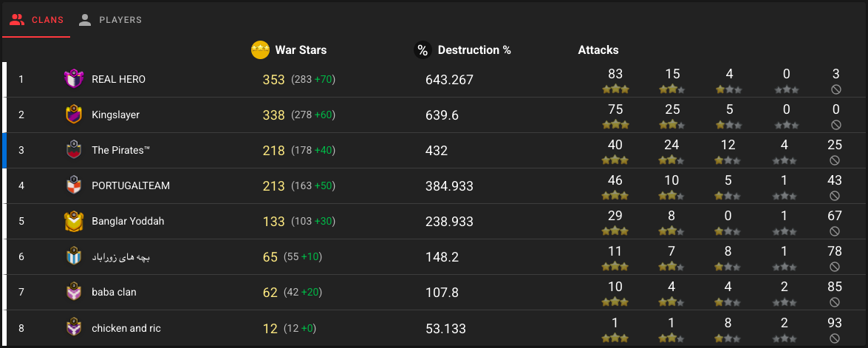This screenshot has height=348, width=868.
Task: Click the missed attacks icon in REAL HERO row
Action: point(835,89)
